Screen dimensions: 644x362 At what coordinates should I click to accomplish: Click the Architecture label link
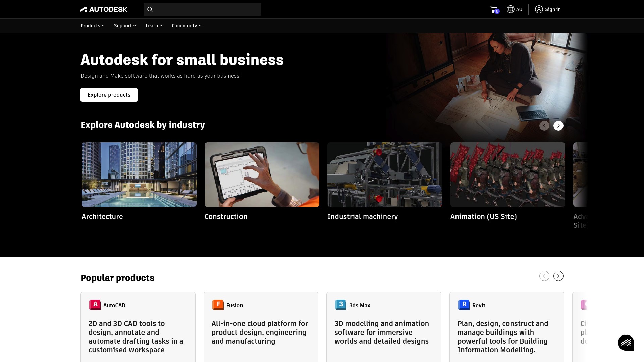click(102, 217)
